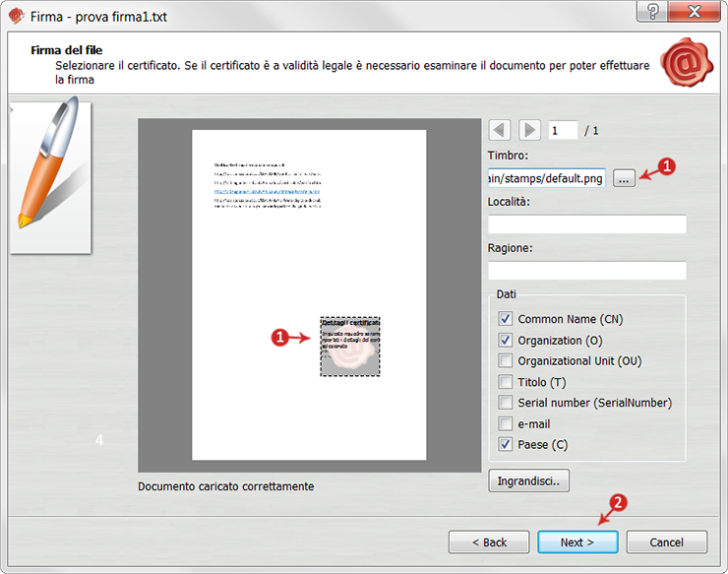
Task: Uncheck the Common Name (CN) checkbox
Action: coord(506,319)
